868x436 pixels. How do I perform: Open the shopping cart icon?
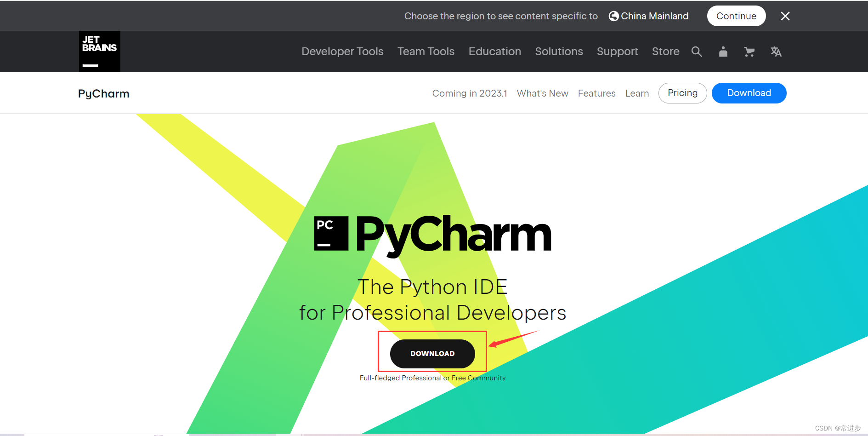click(749, 52)
